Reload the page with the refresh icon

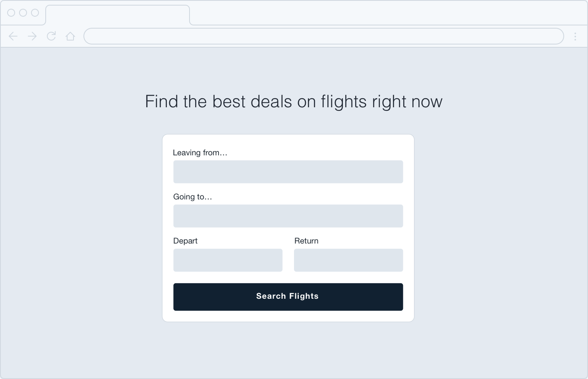coord(51,36)
